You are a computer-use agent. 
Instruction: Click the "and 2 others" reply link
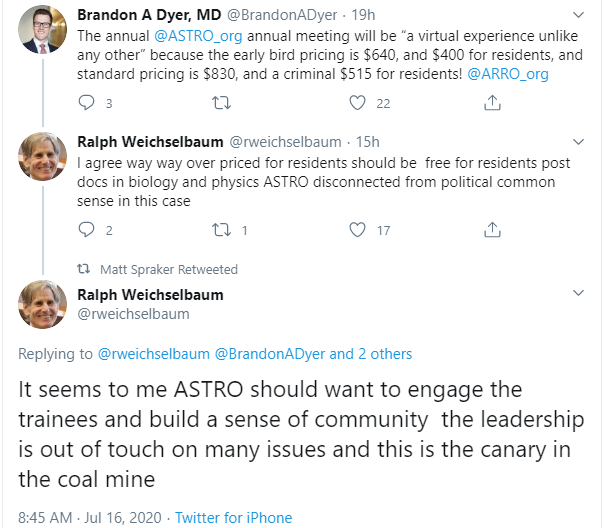tap(370, 353)
